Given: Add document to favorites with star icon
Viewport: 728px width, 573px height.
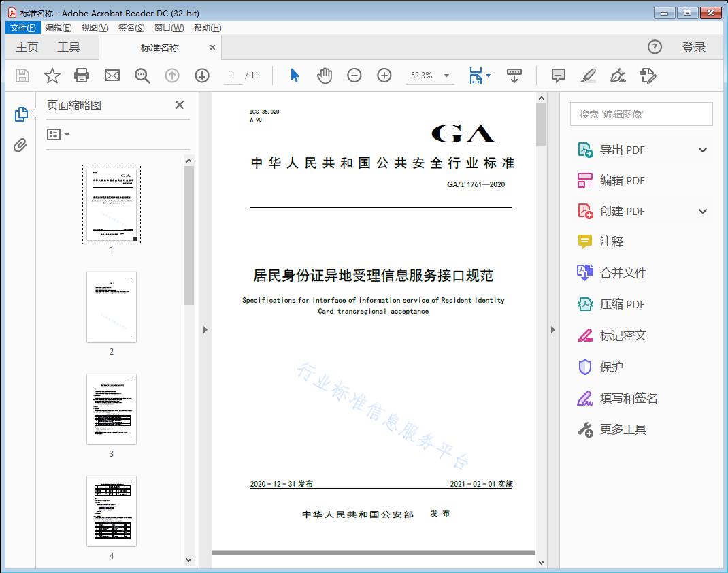Looking at the screenshot, I should pyautogui.click(x=52, y=76).
